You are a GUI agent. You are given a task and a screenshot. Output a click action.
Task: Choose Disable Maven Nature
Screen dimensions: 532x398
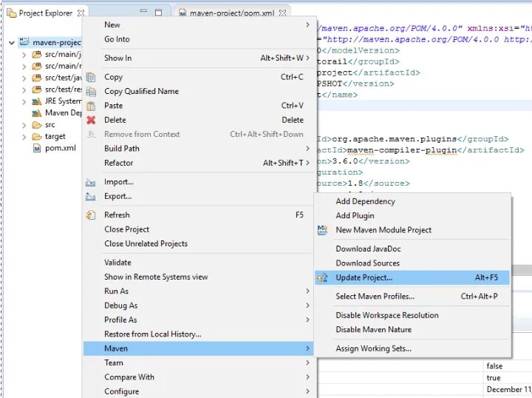click(412, 330)
